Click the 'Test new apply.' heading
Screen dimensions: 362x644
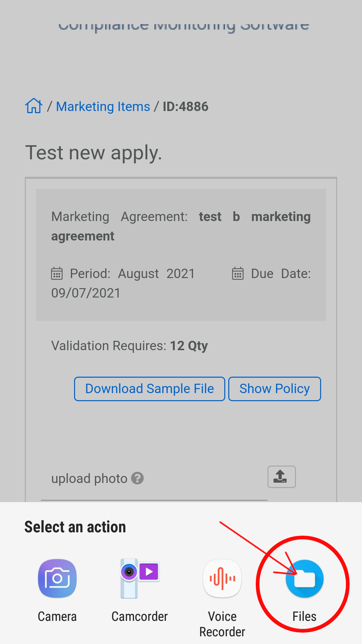(x=94, y=153)
